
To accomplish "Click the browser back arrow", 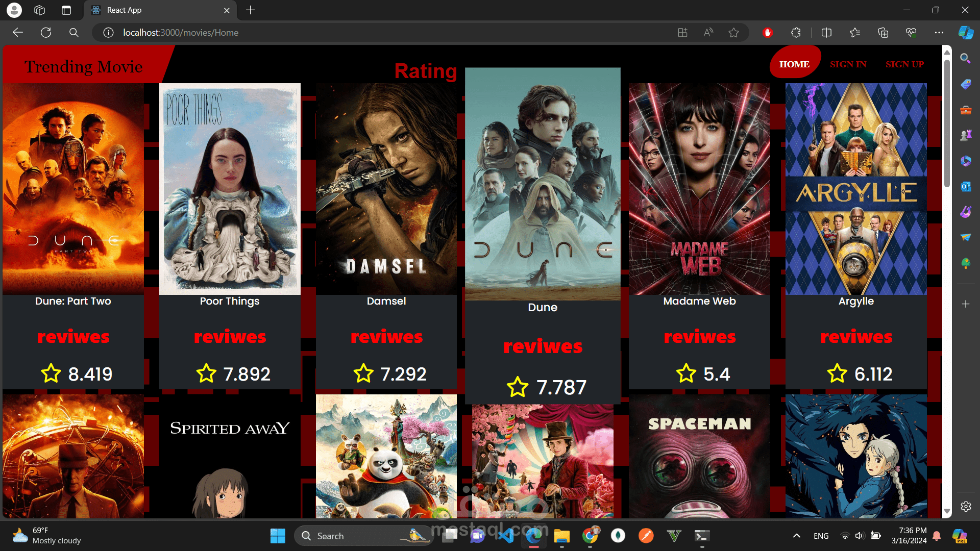I will pos(18,33).
